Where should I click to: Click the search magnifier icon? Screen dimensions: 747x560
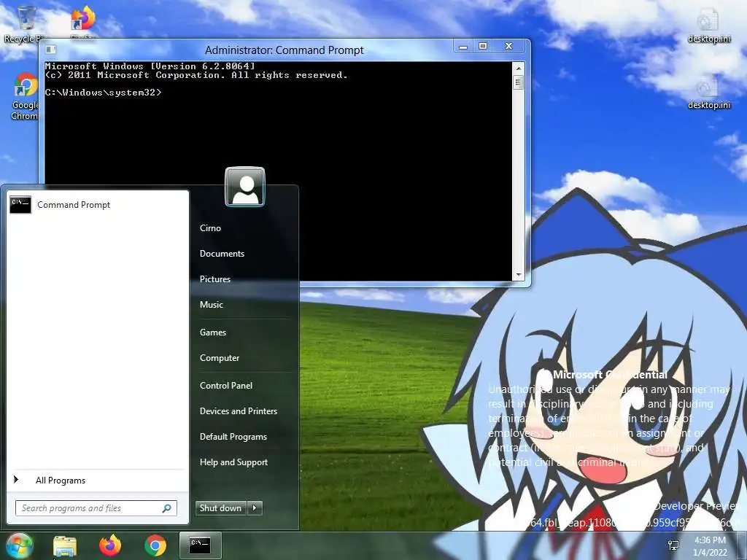pos(167,508)
